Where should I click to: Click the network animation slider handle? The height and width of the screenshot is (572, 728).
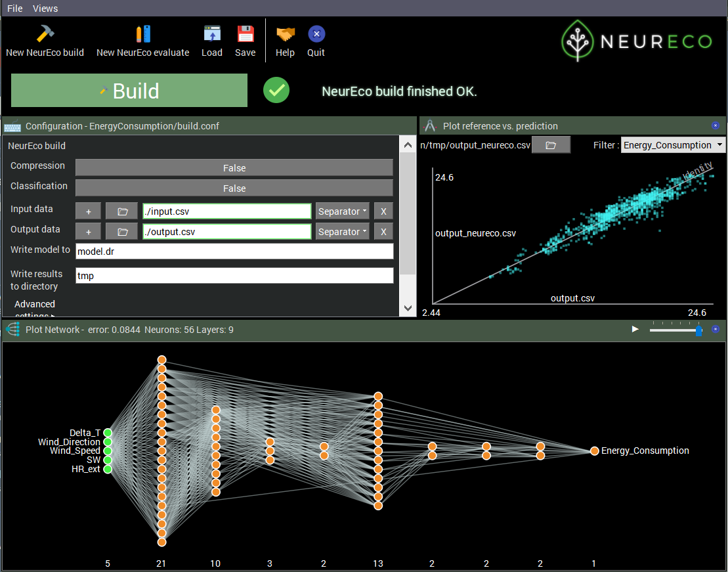(x=698, y=330)
